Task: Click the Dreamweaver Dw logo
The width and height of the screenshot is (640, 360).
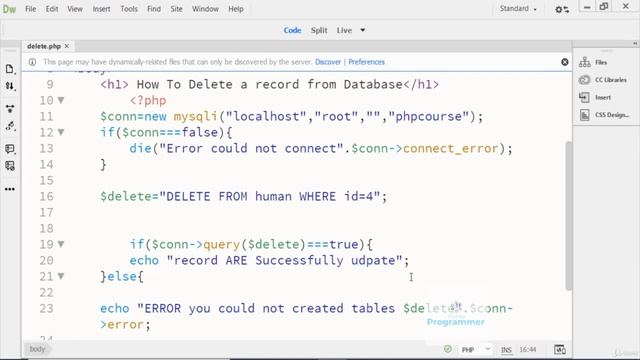Action: pos(9,9)
